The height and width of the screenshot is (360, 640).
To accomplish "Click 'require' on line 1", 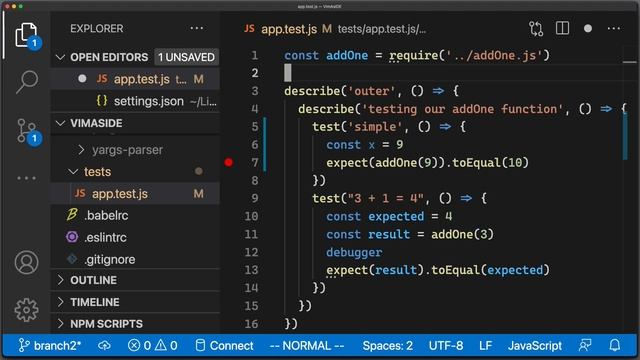I will tap(413, 55).
